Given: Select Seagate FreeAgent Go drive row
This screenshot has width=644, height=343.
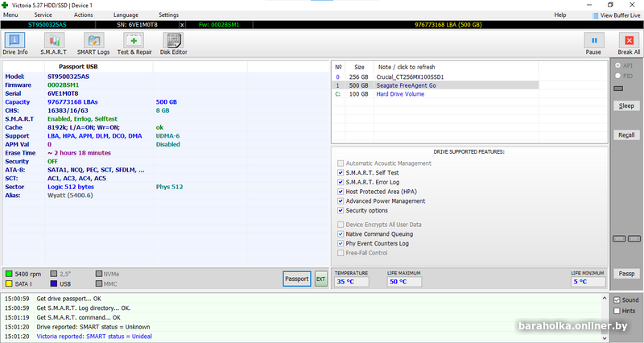Looking at the screenshot, I should pyautogui.click(x=436, y=85).
